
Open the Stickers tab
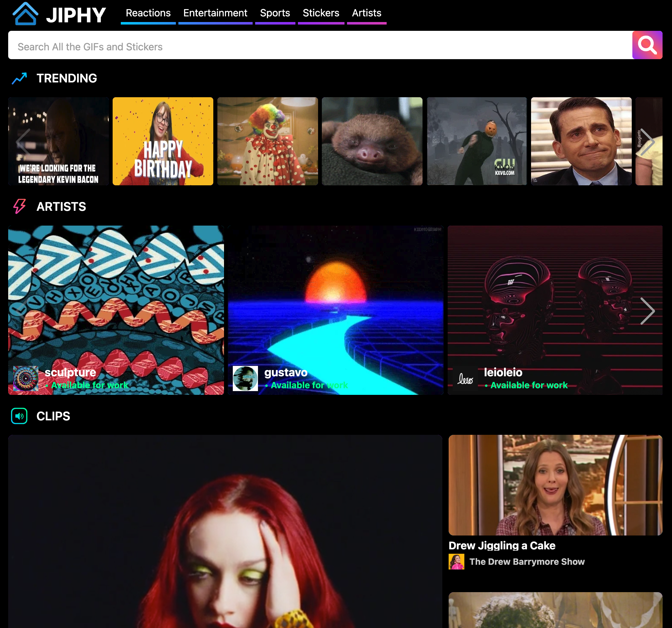[321, 13]
